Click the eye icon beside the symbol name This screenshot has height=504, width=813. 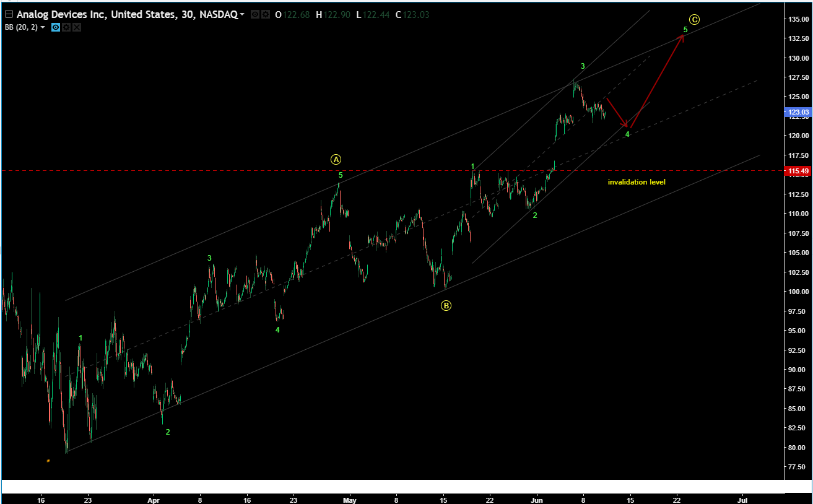pyautogui.click(x=254, y=14)
